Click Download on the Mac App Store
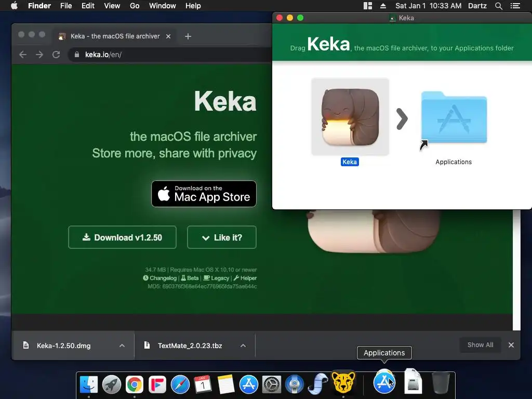The height and width of the screenshot is (399, 532). point(204,194)
